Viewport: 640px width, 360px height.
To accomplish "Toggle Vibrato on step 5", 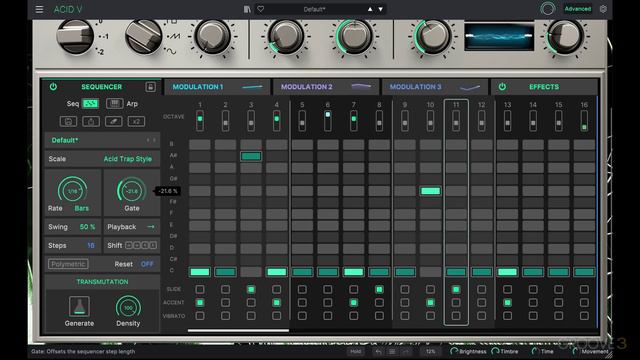I will pyautogui.click(x=302, y=316).
